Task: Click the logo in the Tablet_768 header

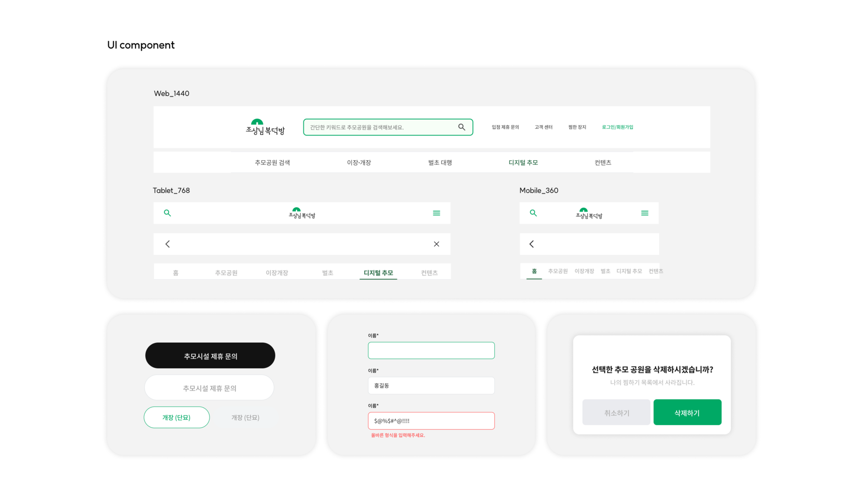Action: [302, 213]
